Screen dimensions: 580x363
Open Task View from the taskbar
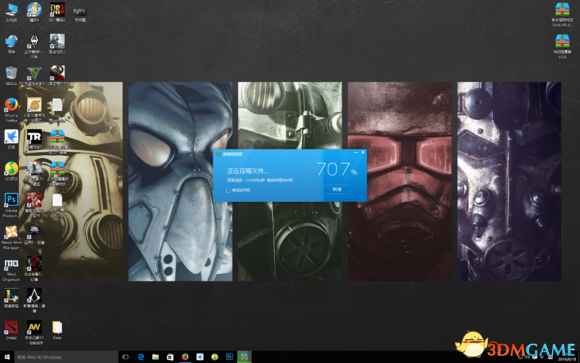[125, 357]
